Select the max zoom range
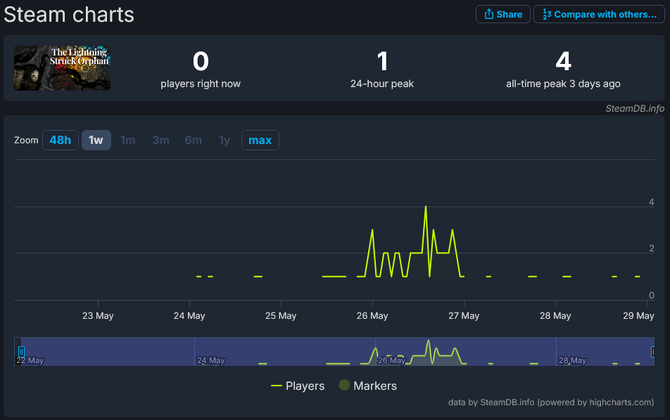This screenshot has width=670, height=420. (260, 140)
